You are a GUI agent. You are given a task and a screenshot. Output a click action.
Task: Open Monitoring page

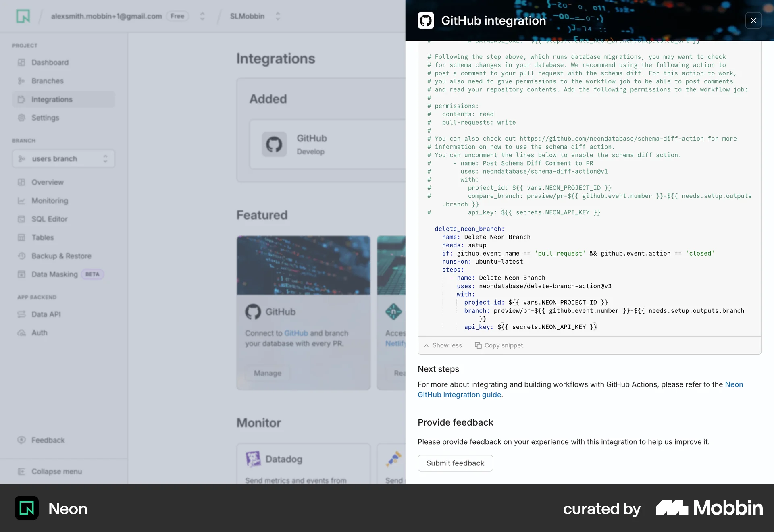(64, 201)
